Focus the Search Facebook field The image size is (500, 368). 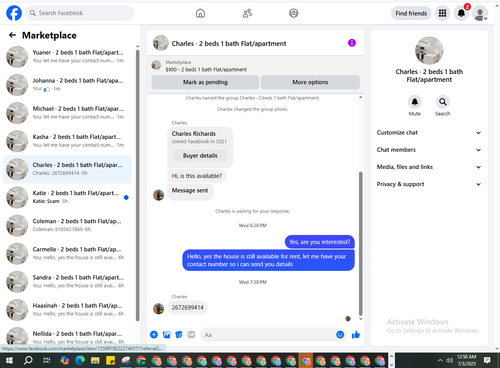coord(80,13)
